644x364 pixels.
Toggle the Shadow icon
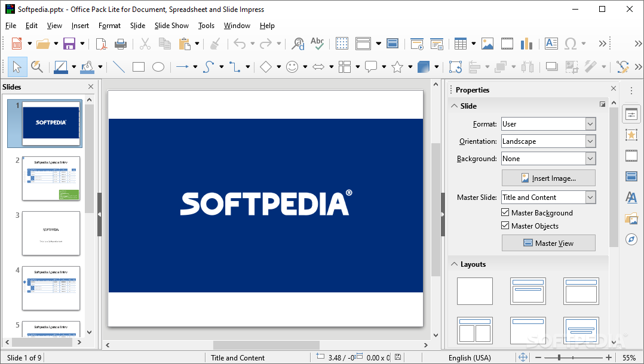coord(551,67)
